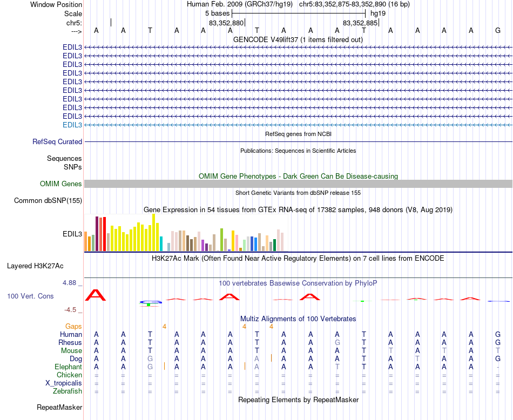Click the 100 Vert. Cons track label
The height and width of the screenshot is (420, 513).
click(30, 296)
